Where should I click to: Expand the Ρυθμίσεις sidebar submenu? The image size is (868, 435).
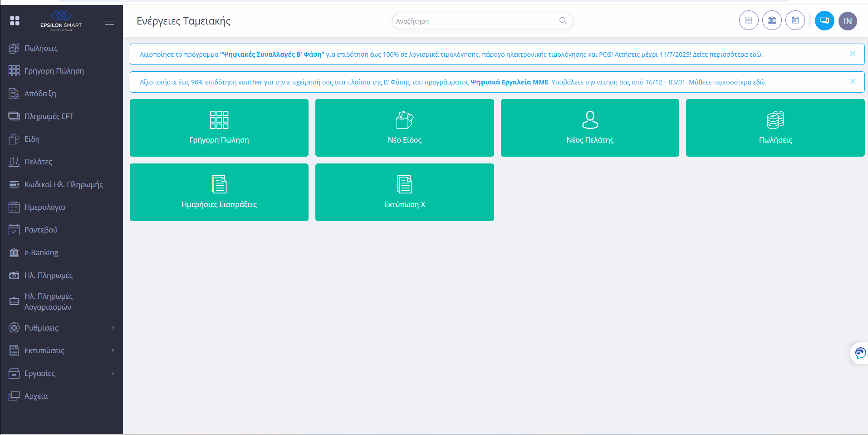tap(61, 328)
